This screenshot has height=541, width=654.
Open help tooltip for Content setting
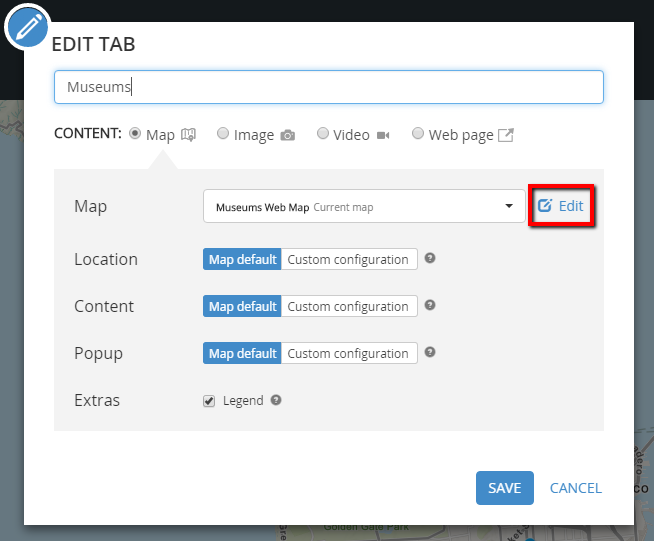point(430,305)
